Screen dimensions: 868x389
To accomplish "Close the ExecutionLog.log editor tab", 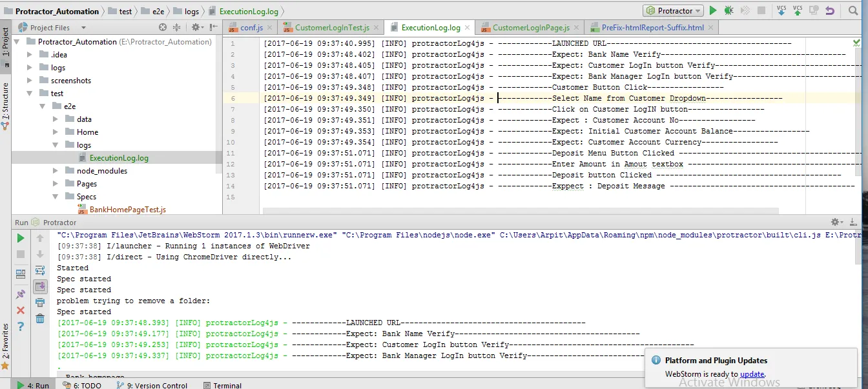I will (x=468, y=28).
